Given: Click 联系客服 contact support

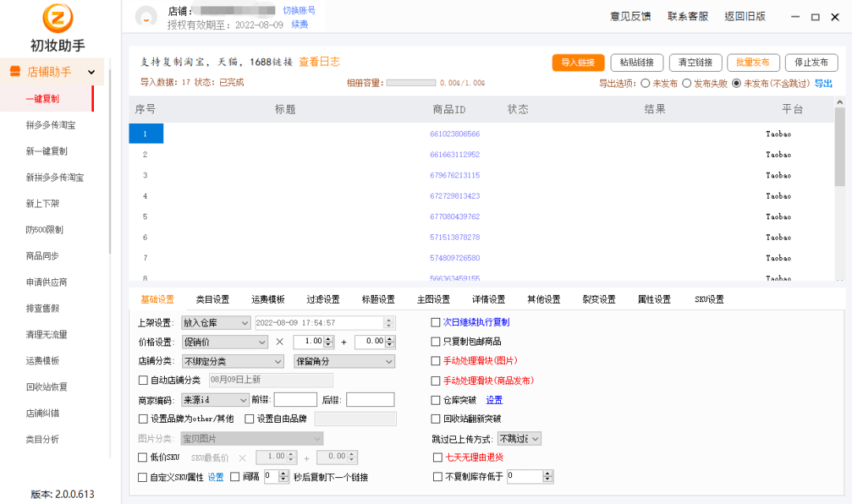Looking at the screenshot, I should click(x=688, y=17).
